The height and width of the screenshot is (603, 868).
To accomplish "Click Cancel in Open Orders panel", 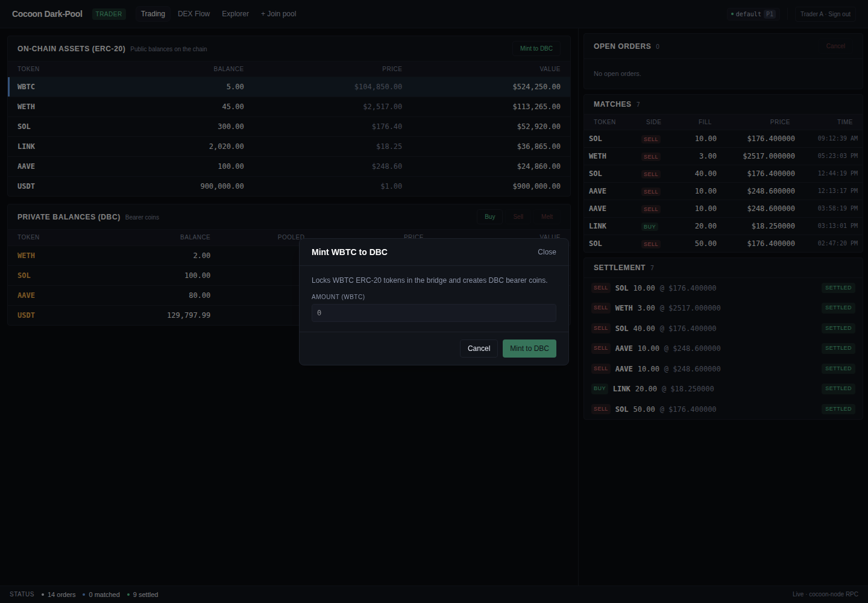I will 835,46.
